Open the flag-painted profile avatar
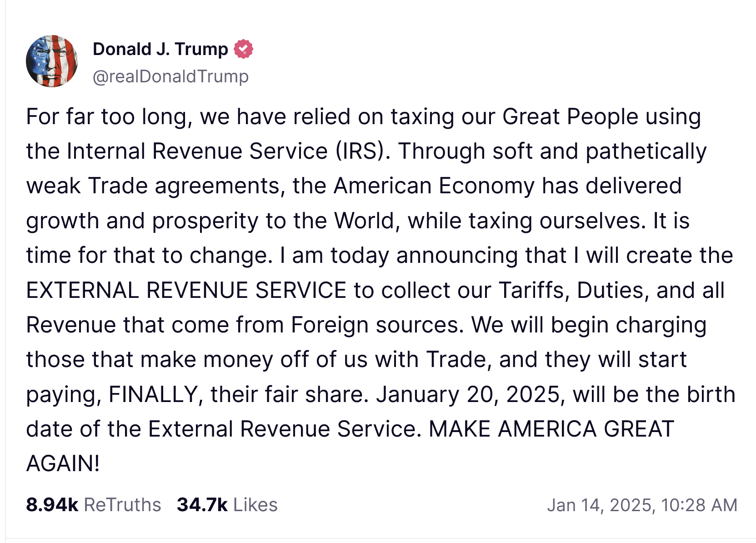The height and width of the screenshot is (543, 756). (52, 61)
